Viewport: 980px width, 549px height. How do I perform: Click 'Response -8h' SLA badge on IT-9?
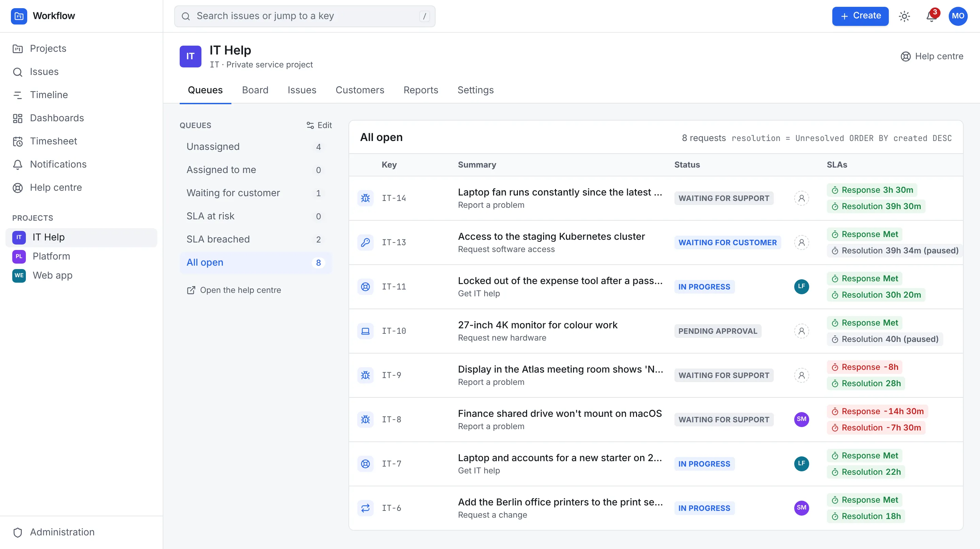point(864,367)
